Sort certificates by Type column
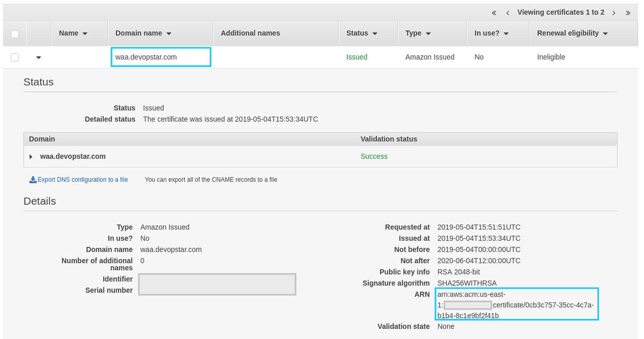Screen dimensions: 644x339 pos(418,33)
